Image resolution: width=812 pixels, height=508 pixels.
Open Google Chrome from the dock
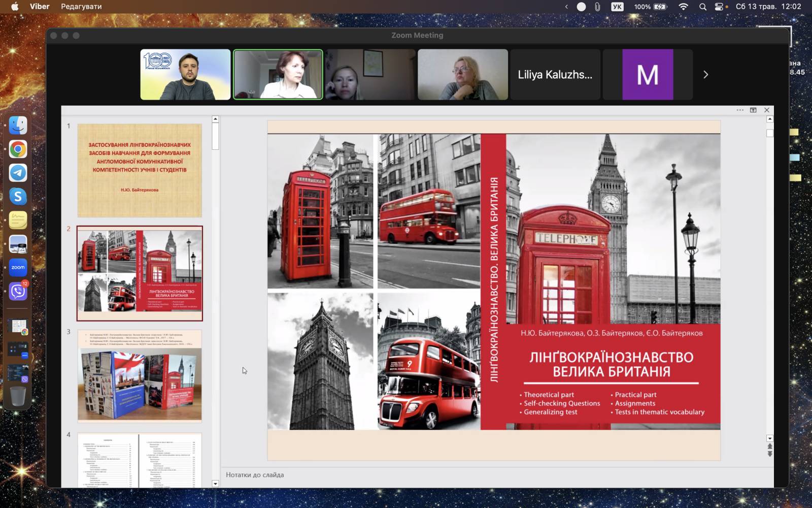click(18, 149)
